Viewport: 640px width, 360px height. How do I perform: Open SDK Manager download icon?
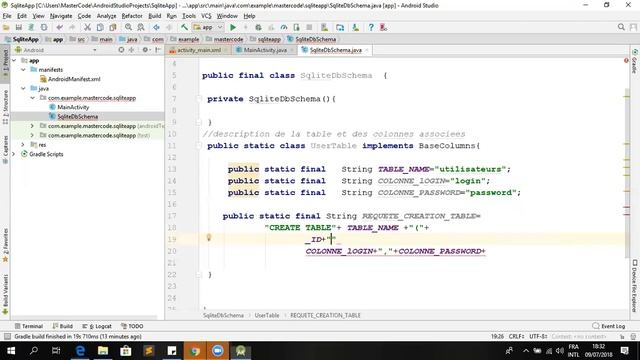(356, 27)
